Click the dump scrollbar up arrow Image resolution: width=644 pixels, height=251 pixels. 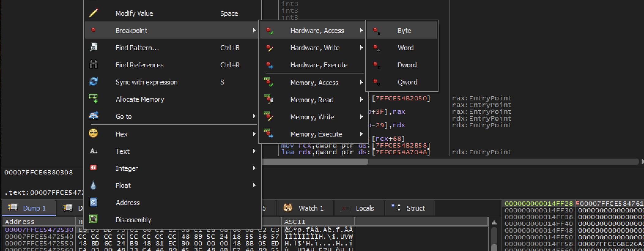pyautogui.click(x=494, y=223)
